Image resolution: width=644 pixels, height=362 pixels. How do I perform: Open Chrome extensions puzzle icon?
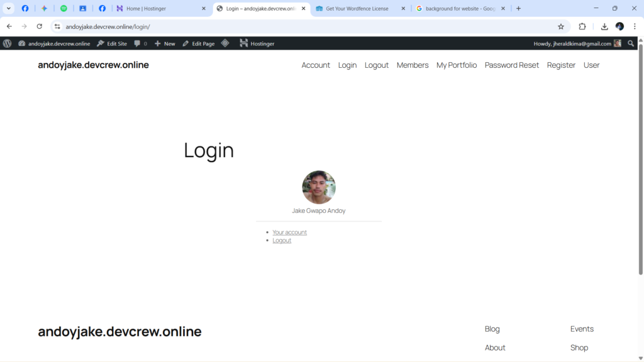click(x=582, y=26)
